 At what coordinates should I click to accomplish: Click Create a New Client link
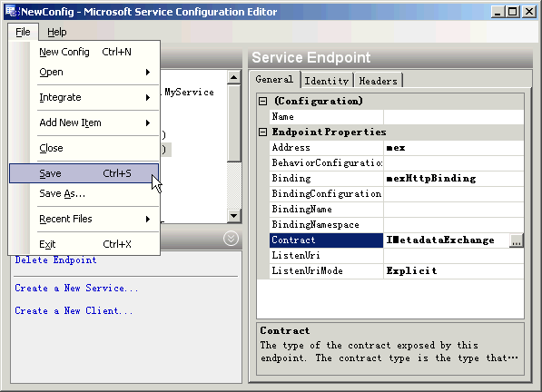tap(74, 311)
